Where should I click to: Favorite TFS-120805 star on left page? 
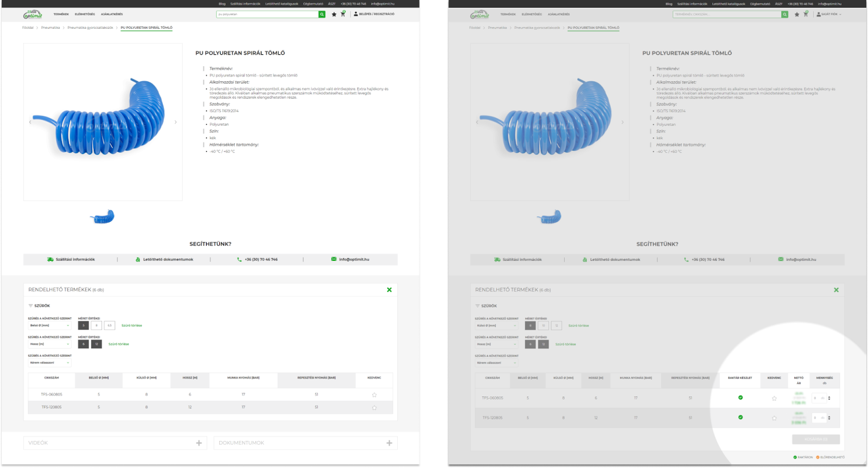coord(374,407)
